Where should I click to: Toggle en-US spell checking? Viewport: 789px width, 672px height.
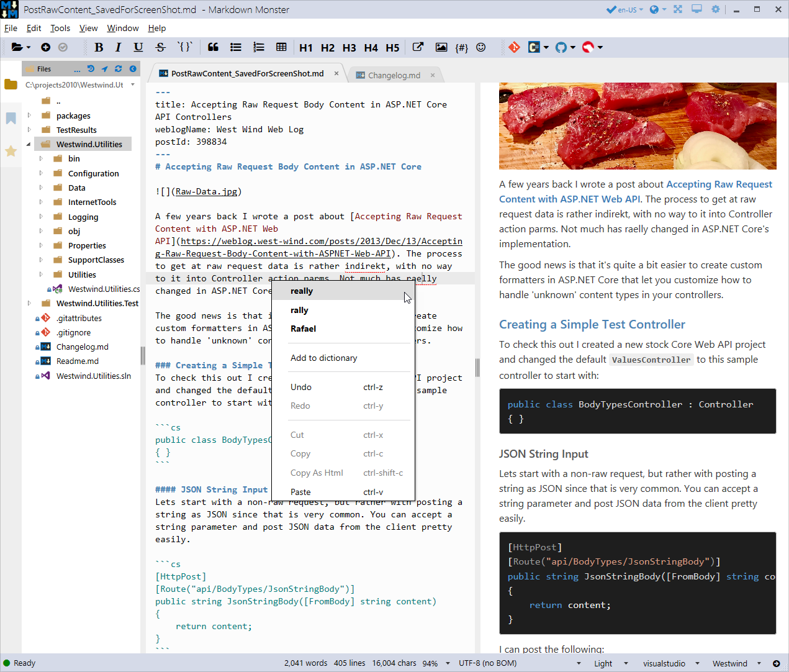coord(622,9)
